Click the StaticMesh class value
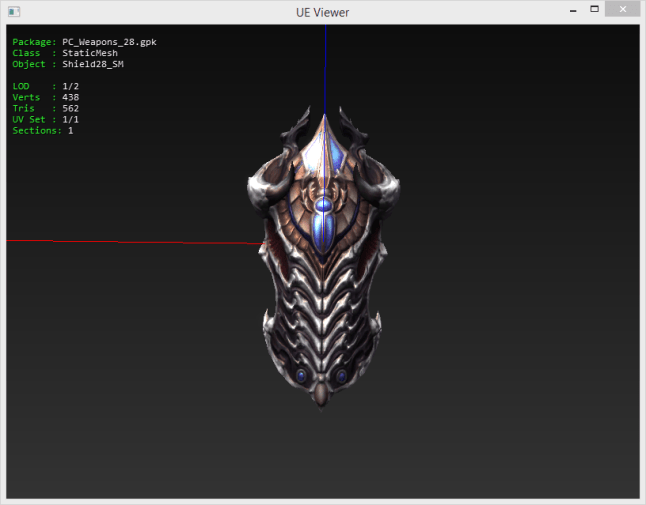The image size is (646, 505). click(90, 53)
